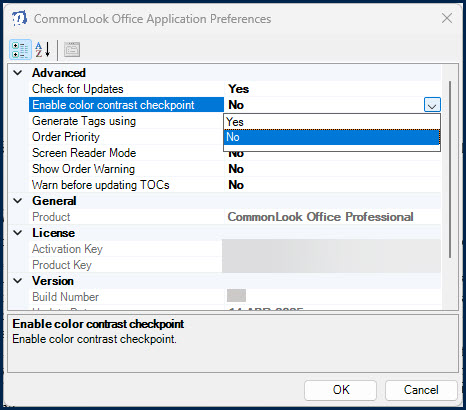This screenshot has height=410, width=466.
Task: Click the Activation Key label
Action: (x=67, y=249)
